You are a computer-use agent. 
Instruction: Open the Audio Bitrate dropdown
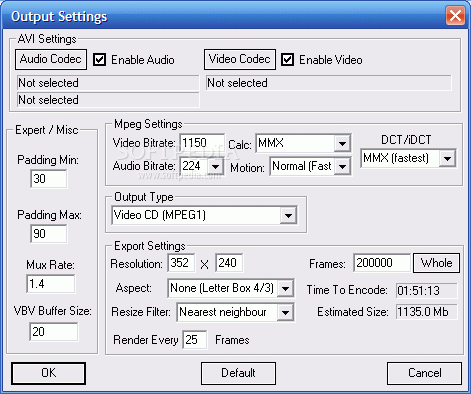216,166
